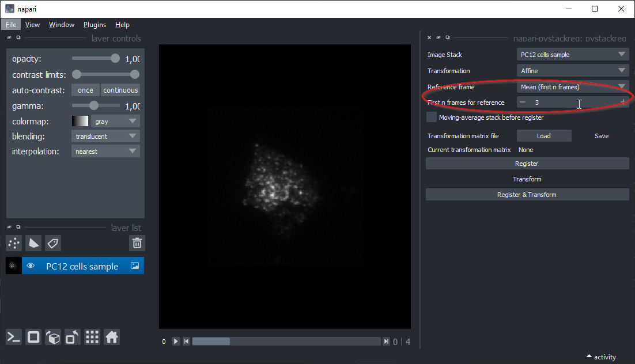Viewport: 635px width, 364px height.
Task: Open the Window menu
Action: pos(61,25)
